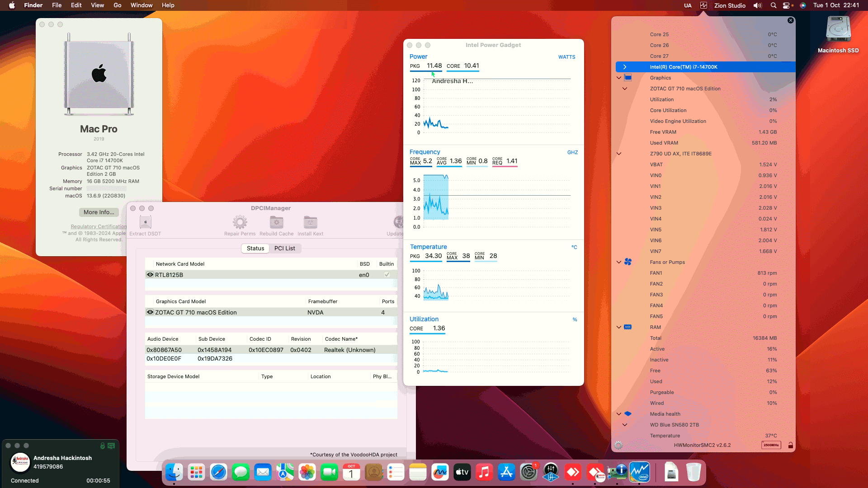
Task: Collapse Z790 UD AX ITE IT8689E group
Action: pyautogui.click(x=619, y=154)
